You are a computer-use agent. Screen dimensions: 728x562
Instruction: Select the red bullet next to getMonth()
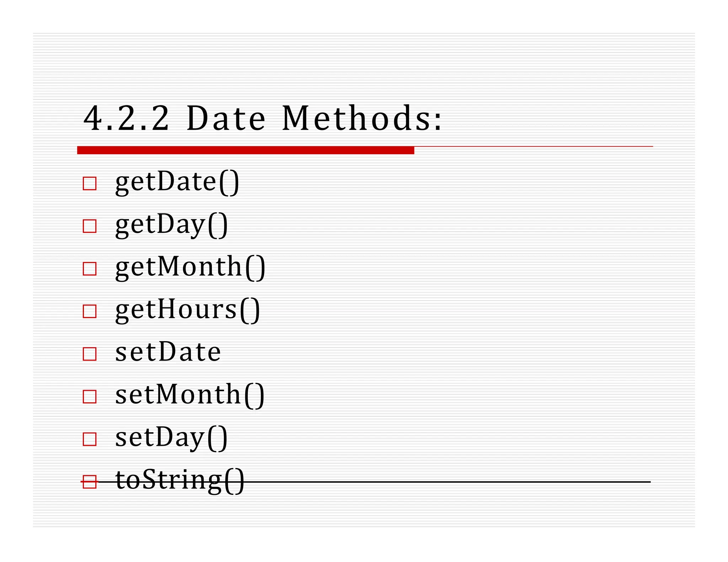pyautogui.click(x=89, y=269)
